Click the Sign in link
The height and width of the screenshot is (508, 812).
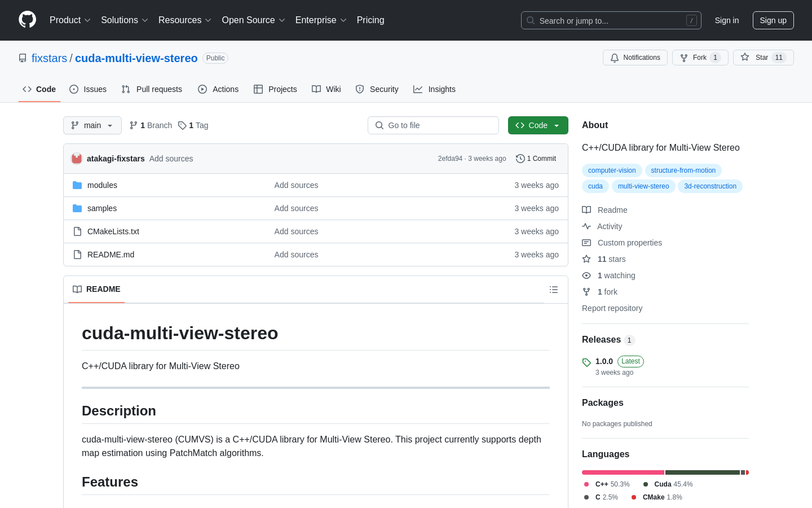click(727, 20)
